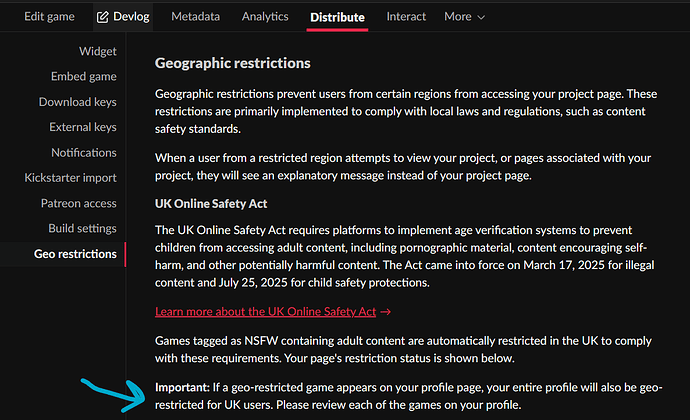This screenshot has width=690, height=420.
Task: Follow the UK Online Safety Act link
Action: [265, 312]
